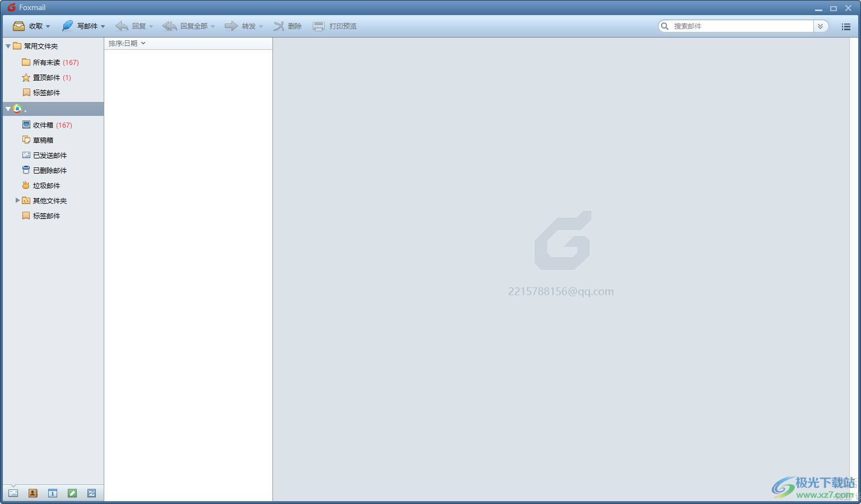
Task: Open 置顶邮件 starred folder
Action: click(x=47, y=77)
